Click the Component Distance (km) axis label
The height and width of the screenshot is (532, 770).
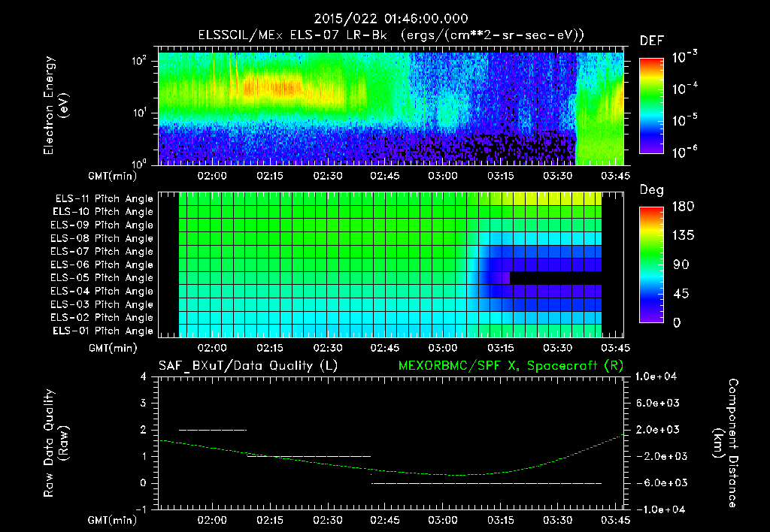726,443
